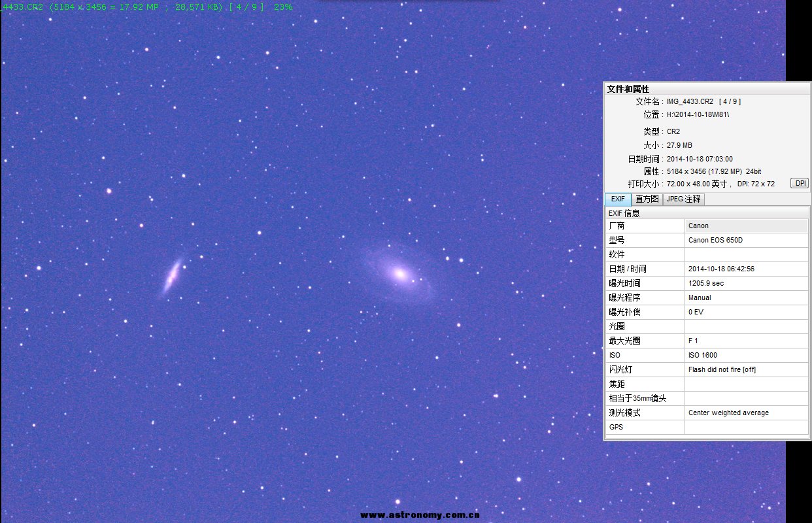This screenshot has height=523, width=812.
Task: Click the Manual exposure program value
Action: (x=747, y=297)
